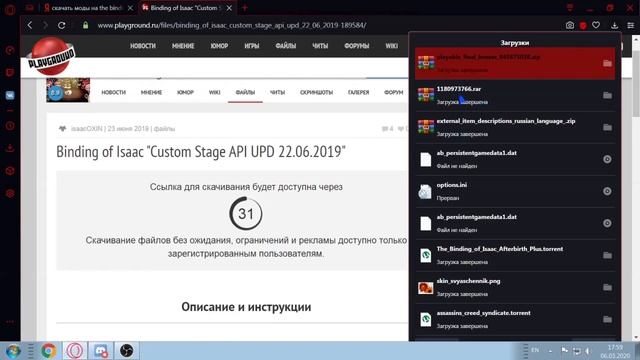Image resolution: width=640 pixels, height=360 pixels.
Task: Close the 'скачать моды' tab
Action: click(130, 8)
